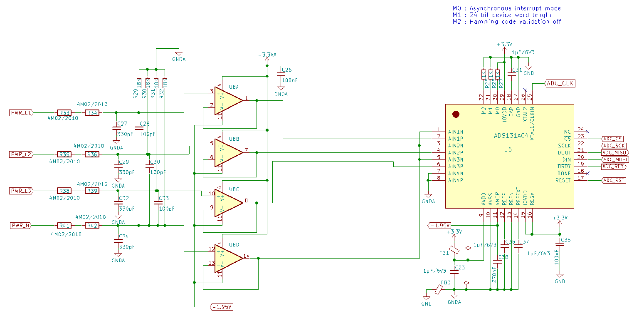Select vertical resistor R29 symbol
Screen dimensions: 644x316
point(139,83)
